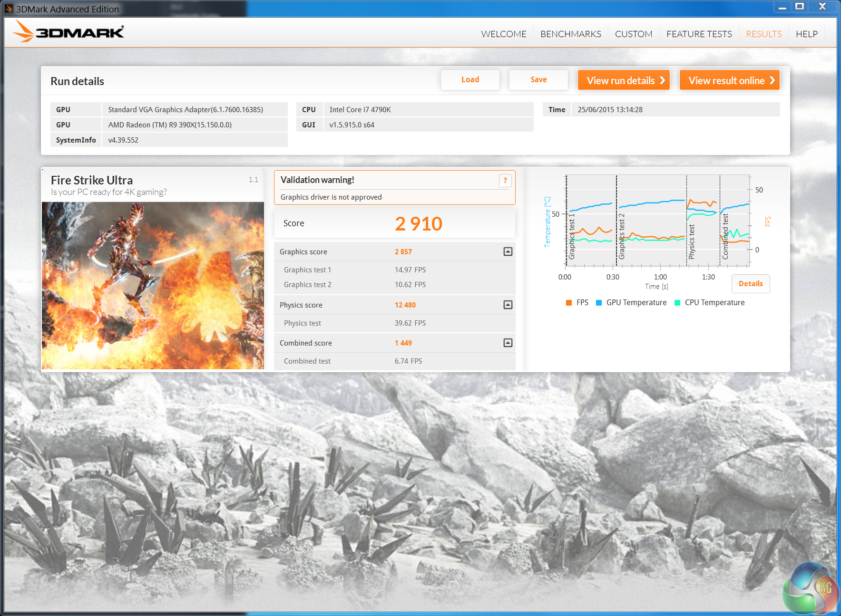Click the Fire Strike Ultra thumbnail image
The image size is (841, 616).
(x=153, y=285)
